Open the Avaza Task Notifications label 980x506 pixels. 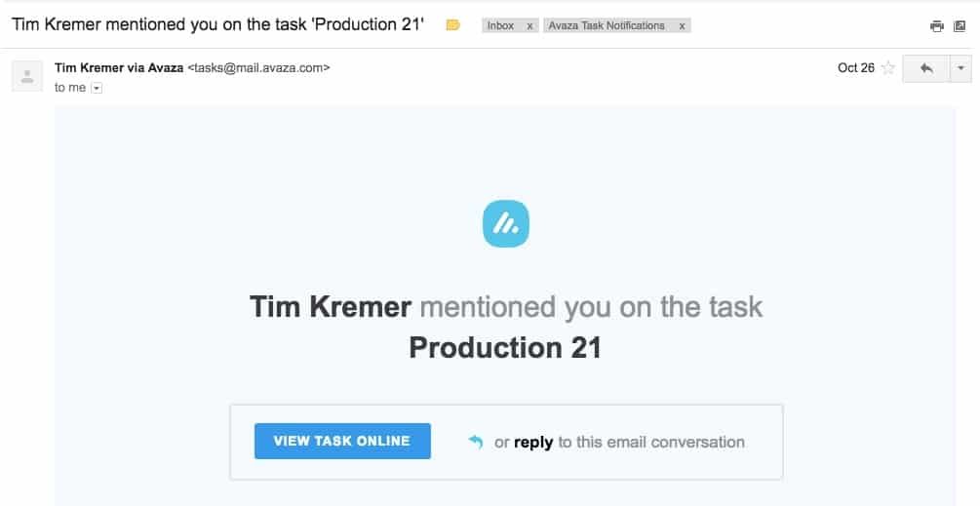[607, 26]
